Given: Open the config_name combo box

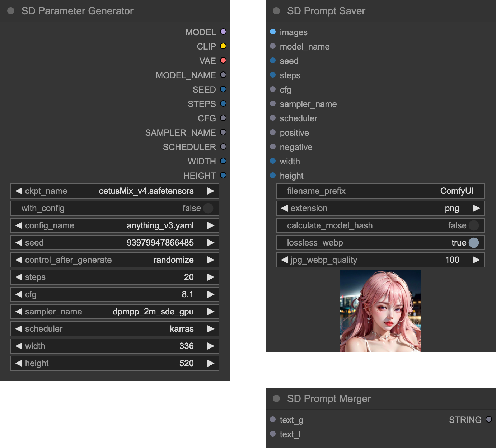Looking at the screenshot, I should click(115, 225).
